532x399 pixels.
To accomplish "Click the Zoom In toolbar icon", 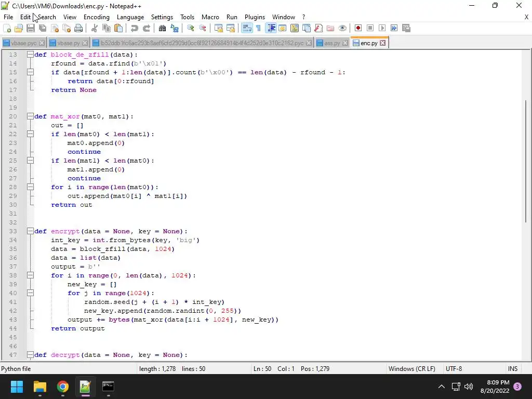I will 191,28.
